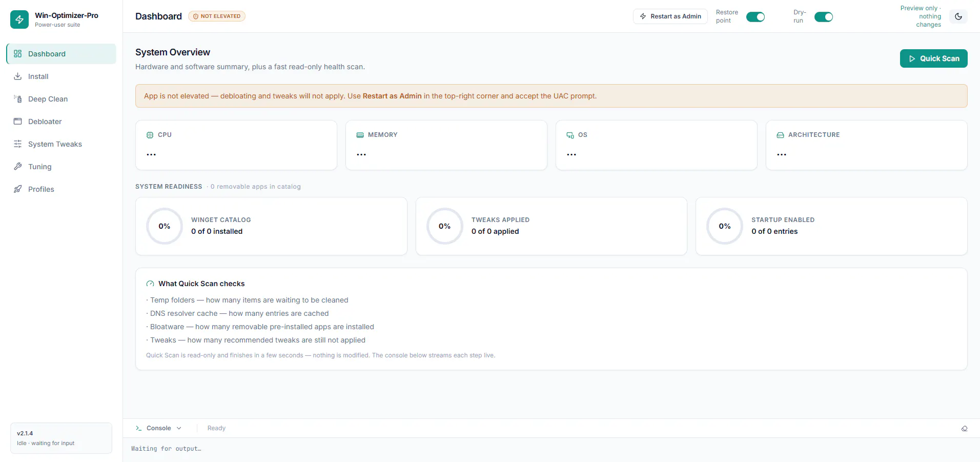Click the 'Waiting for output…' console line

coord(166,449)
